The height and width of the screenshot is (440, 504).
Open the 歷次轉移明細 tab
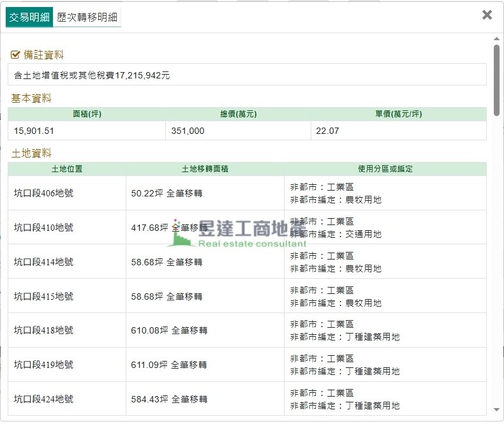(87, 17)
